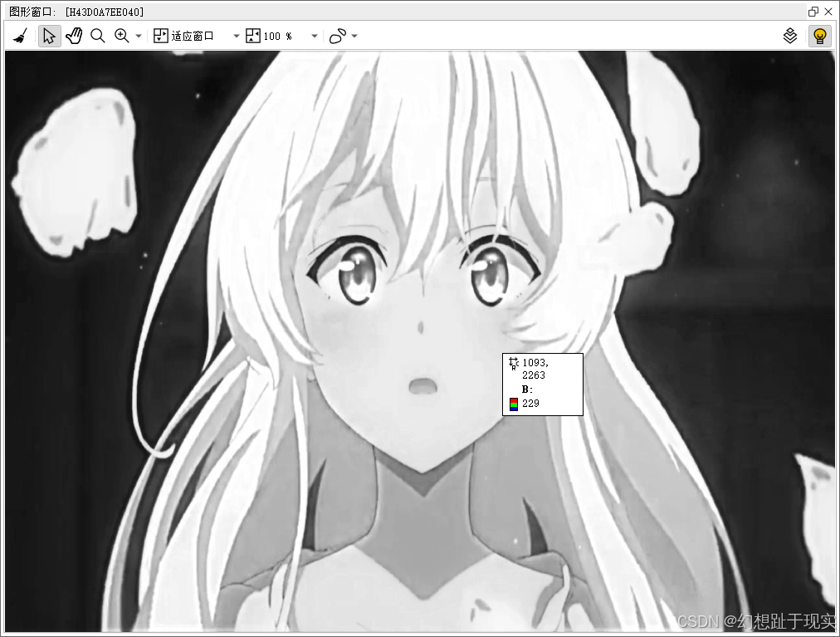Click the RGB color icon in tooltip
840x637 pixels.
[x=513, y=404]
